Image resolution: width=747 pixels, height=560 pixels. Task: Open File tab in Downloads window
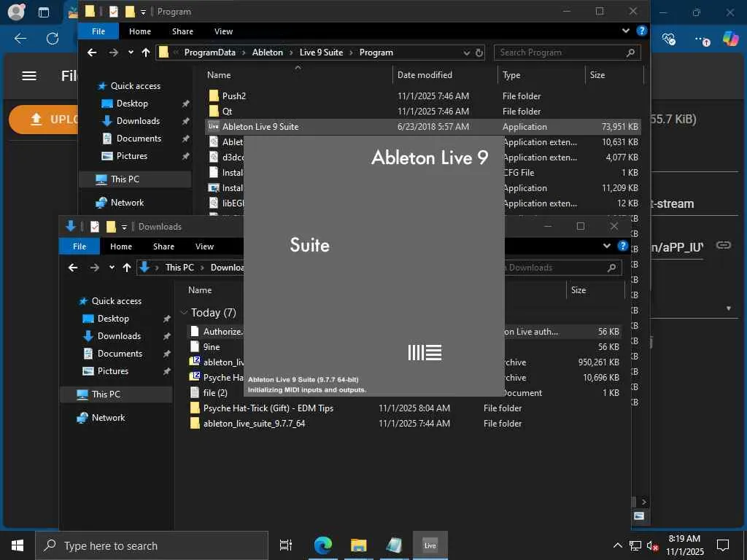(80, 246)
